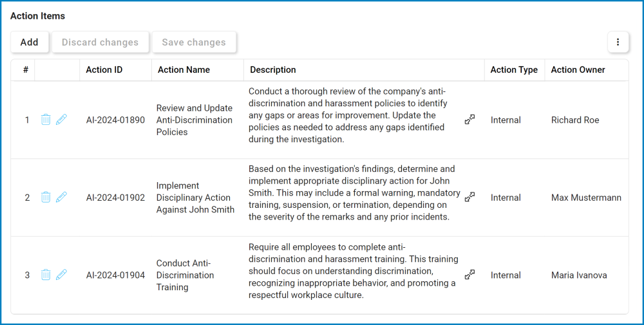The height and width of the screenshot is (325, 644).
Task: Edit the AI-2024-01890 row with pencil icon
Action: click(61, 120)
